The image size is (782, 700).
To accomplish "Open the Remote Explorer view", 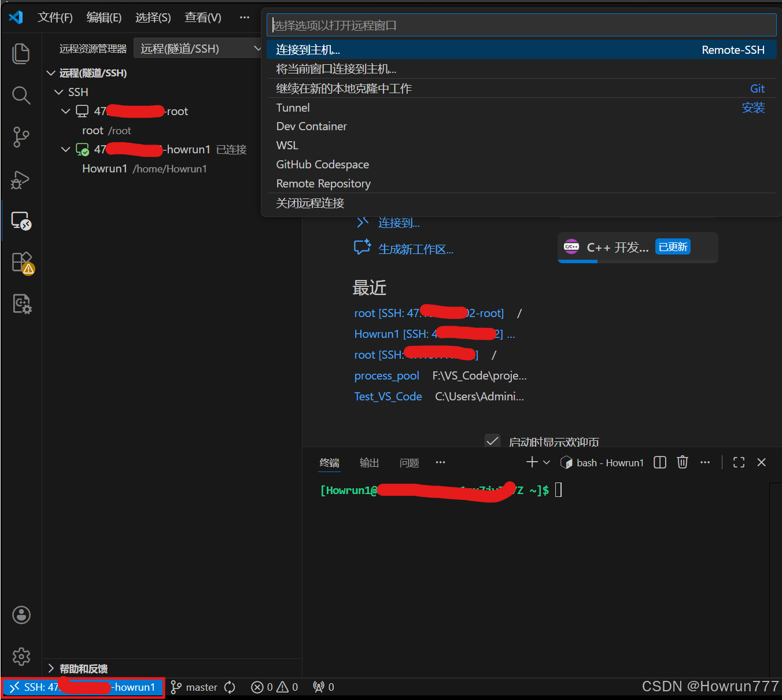I will (21, 221).
